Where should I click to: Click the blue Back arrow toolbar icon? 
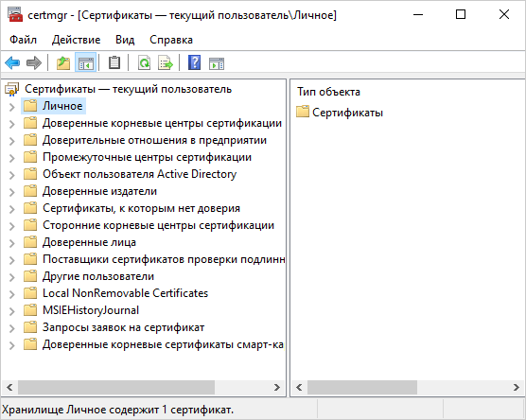pyautogui.click(x=12, y=62)
